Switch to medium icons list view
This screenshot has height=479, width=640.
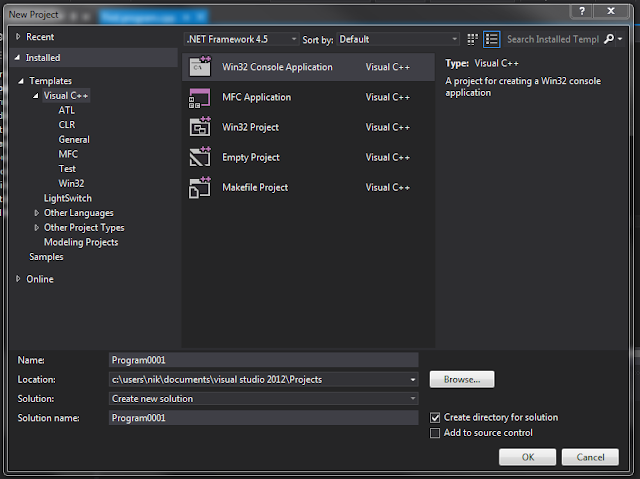point(491,39)
